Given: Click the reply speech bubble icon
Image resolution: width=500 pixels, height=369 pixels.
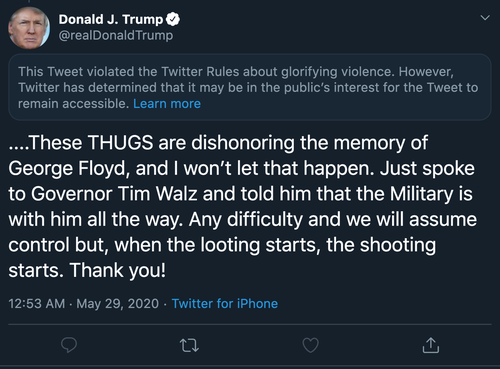Looking at the screenshot, I should pos(69,345).
